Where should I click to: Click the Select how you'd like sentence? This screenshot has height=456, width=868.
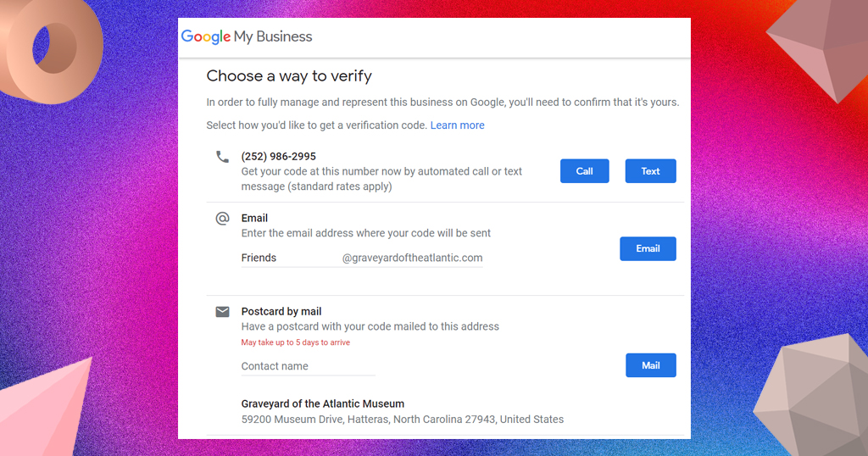pos(317,125)
